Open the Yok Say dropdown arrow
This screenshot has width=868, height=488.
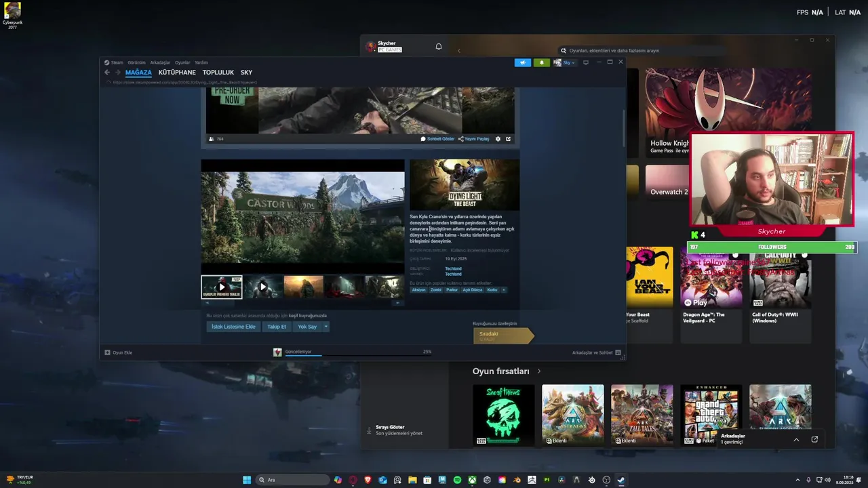pos(326,327)
